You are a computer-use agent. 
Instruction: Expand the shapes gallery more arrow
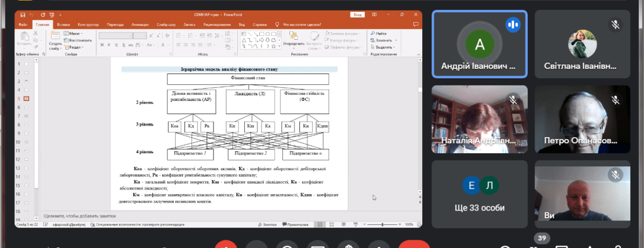pos(279,46)
